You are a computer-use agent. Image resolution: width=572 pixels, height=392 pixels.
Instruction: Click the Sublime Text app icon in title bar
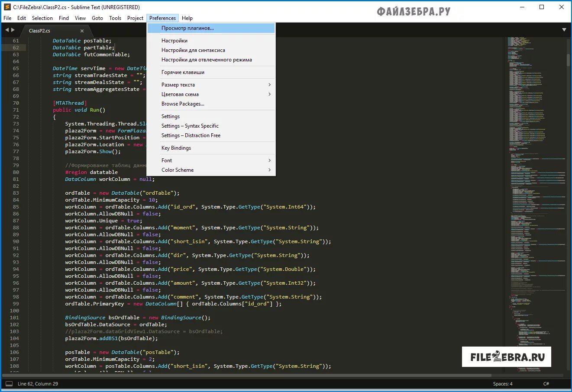(x=7, y=7)
